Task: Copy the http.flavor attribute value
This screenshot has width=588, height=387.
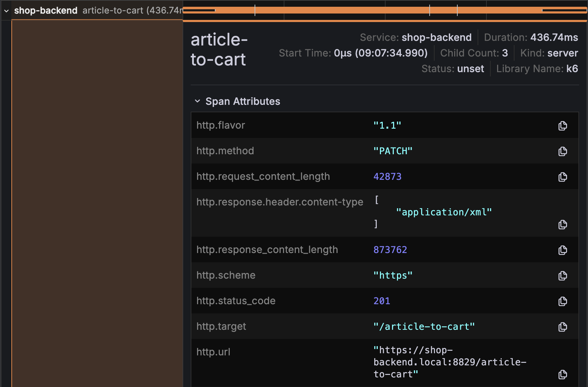Action: [x=563, y=125]
